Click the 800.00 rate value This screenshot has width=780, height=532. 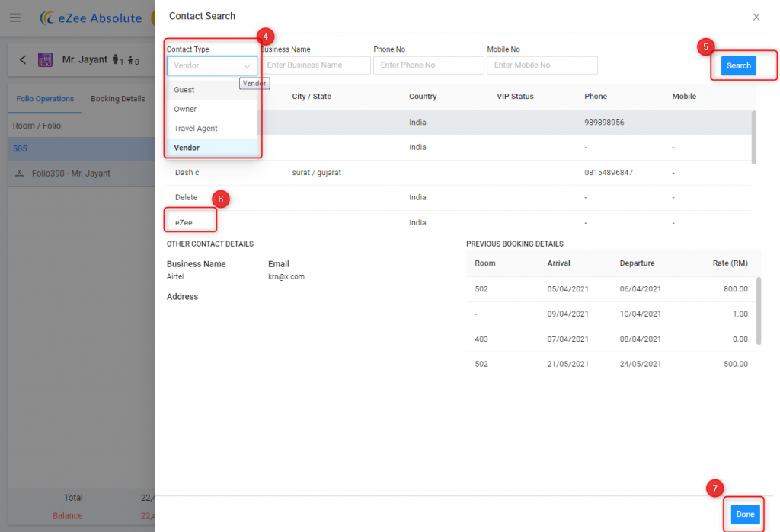[735, 289]
